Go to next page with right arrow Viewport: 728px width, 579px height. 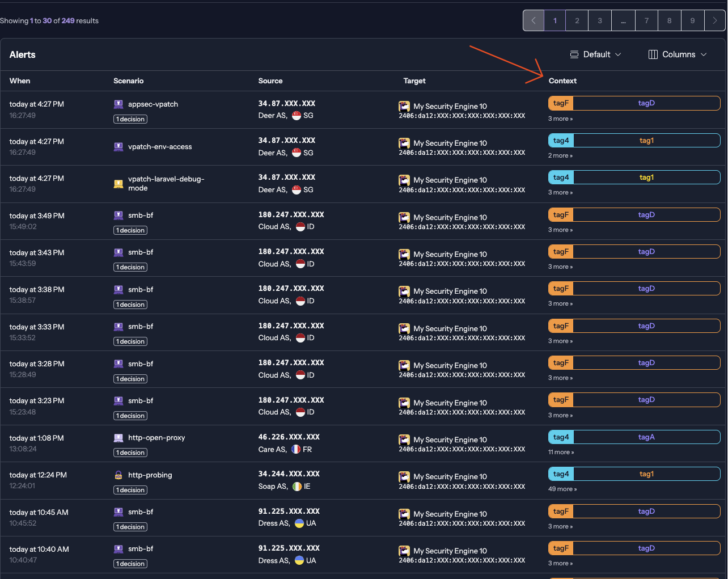(715, 20)
